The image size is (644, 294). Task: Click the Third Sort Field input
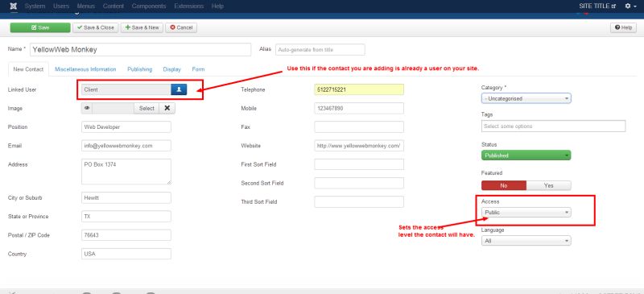pos(359,202)
